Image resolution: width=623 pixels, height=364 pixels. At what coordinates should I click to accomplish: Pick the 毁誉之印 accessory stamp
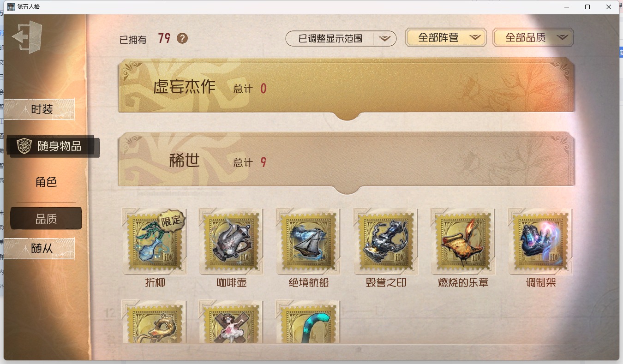(386, 241)
